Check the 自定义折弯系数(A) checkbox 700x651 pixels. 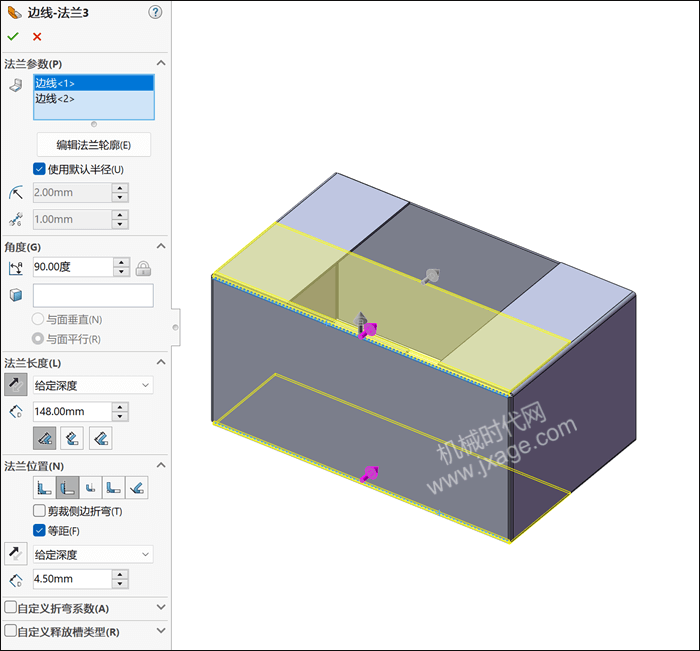[x=10, y=607]
